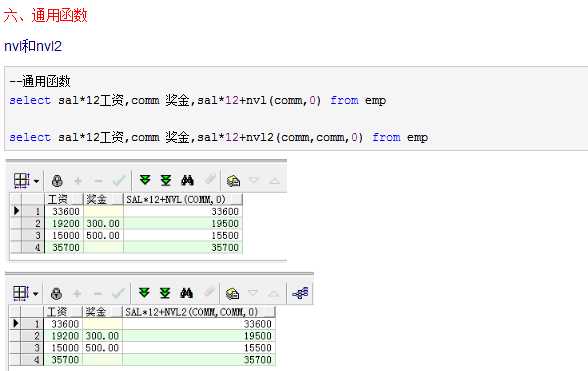Screen dimensions: 588x371
Task: Click the eraser clear icon in the NVL2 grid toolbar
Action: (210, 292)
